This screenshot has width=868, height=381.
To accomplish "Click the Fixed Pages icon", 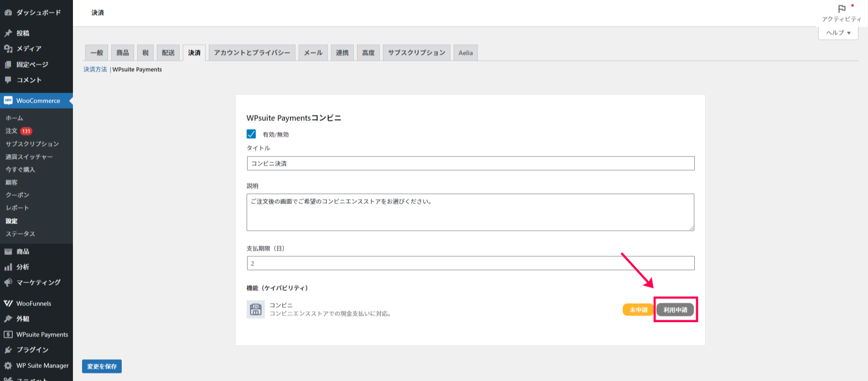I will [x=8, y=64].
